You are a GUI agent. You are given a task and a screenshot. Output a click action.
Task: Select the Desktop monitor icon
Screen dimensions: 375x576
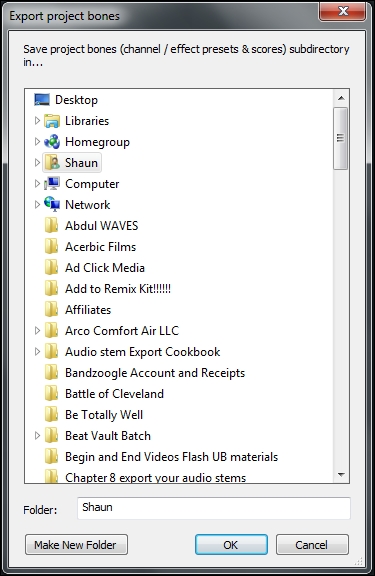click(x=42, y=100)
